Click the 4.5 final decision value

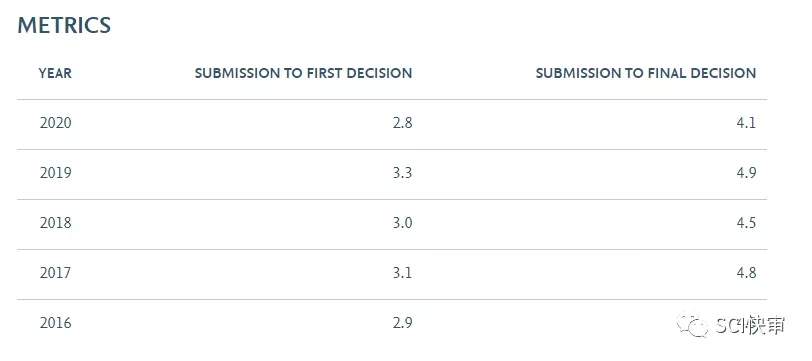point(747,223)
